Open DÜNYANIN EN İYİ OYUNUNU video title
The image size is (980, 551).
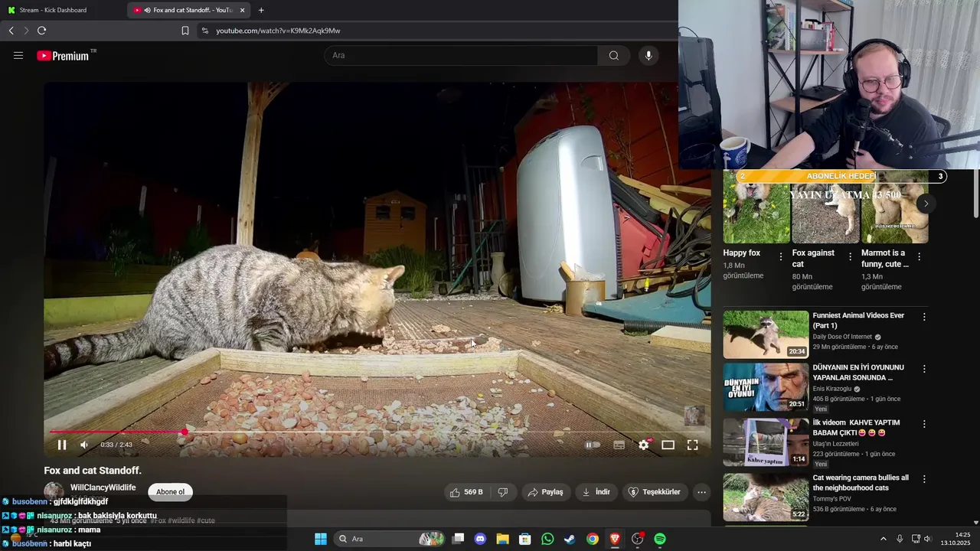[x=858, y=373]
